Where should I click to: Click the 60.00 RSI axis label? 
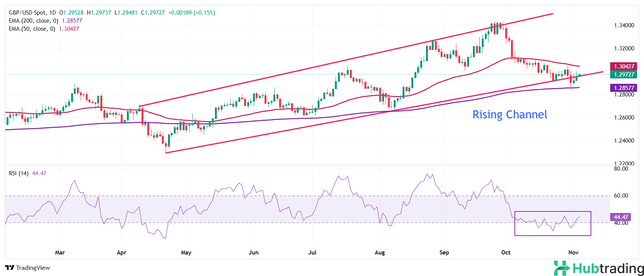coord(621,196)
